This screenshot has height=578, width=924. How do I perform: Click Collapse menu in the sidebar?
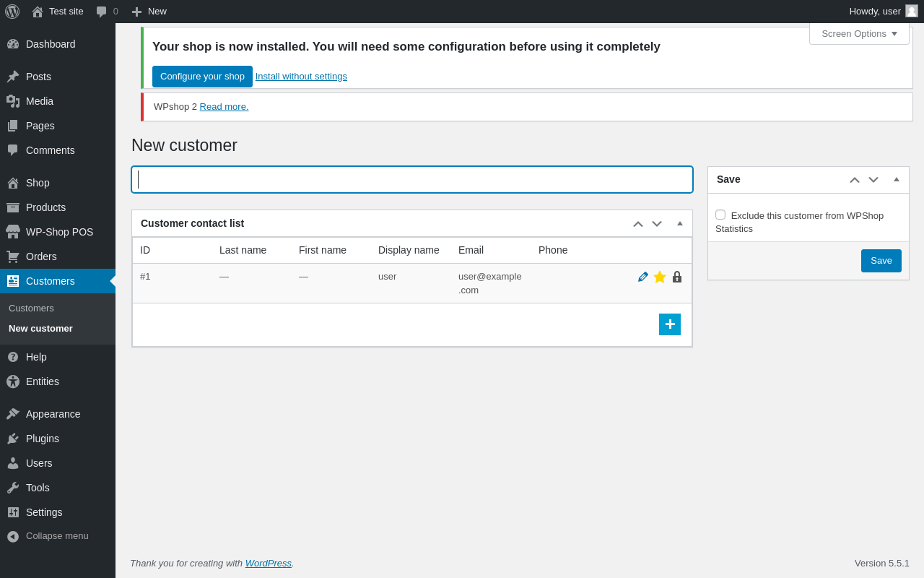pyautogui.click(x=58, y=536)
